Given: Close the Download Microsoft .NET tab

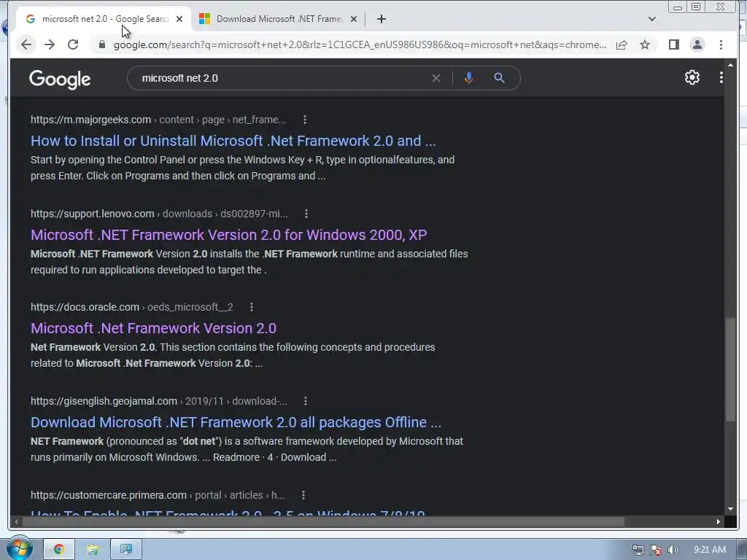Looking at the screenshot, I should (354, 19).
